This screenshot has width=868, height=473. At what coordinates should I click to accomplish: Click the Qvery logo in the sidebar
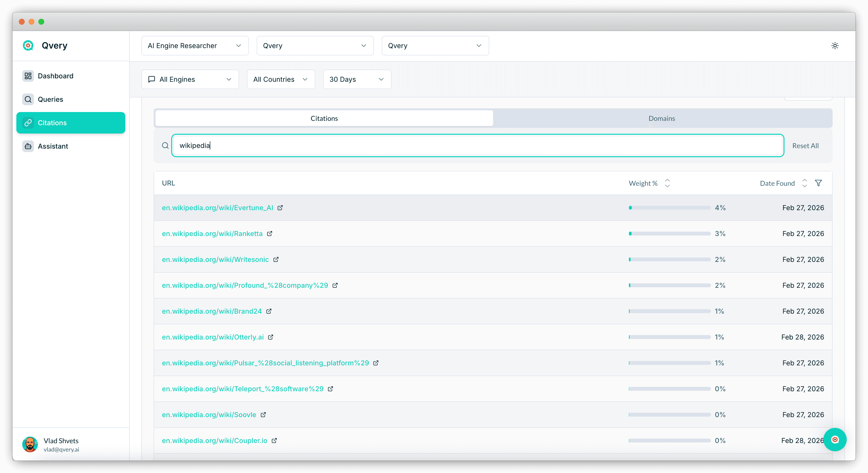tap(28, 45)
